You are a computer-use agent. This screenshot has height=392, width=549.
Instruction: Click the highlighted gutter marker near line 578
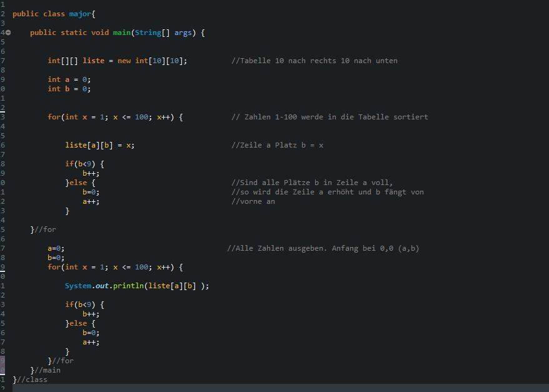coord(4,361)
